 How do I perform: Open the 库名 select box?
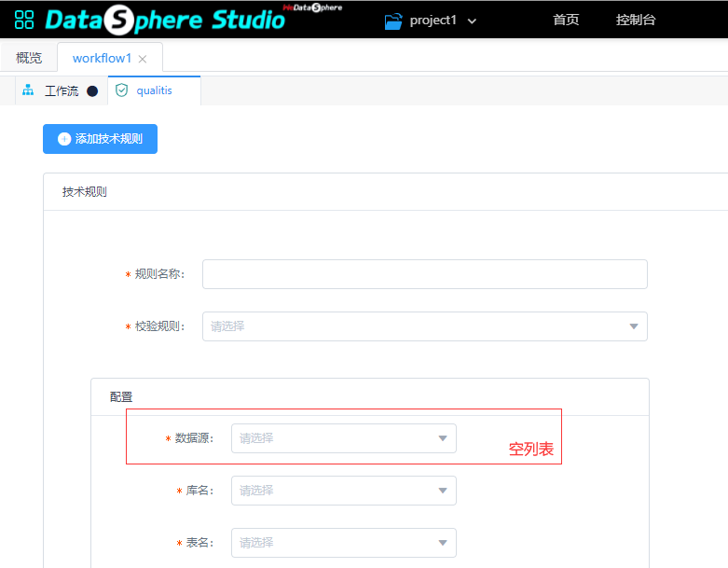click(344, 491)
